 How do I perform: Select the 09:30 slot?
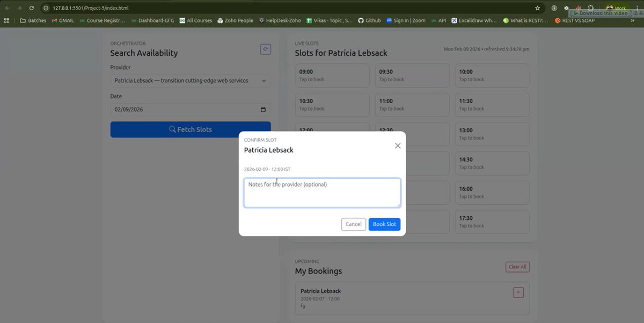(412, 76)
